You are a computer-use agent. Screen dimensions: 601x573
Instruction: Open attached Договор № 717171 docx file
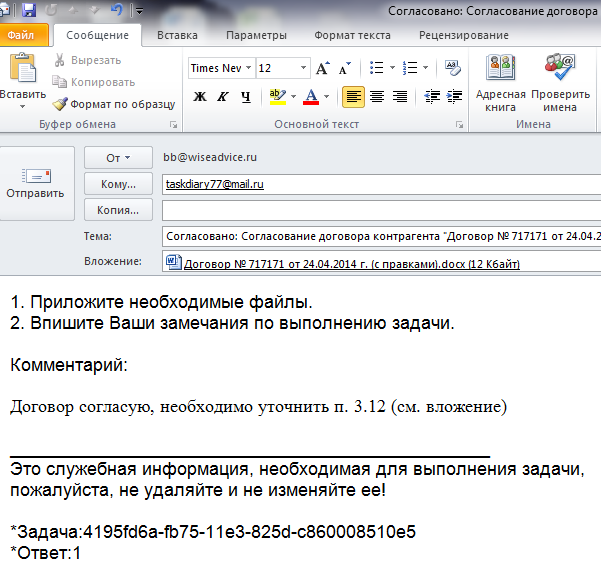click(341, 263)
